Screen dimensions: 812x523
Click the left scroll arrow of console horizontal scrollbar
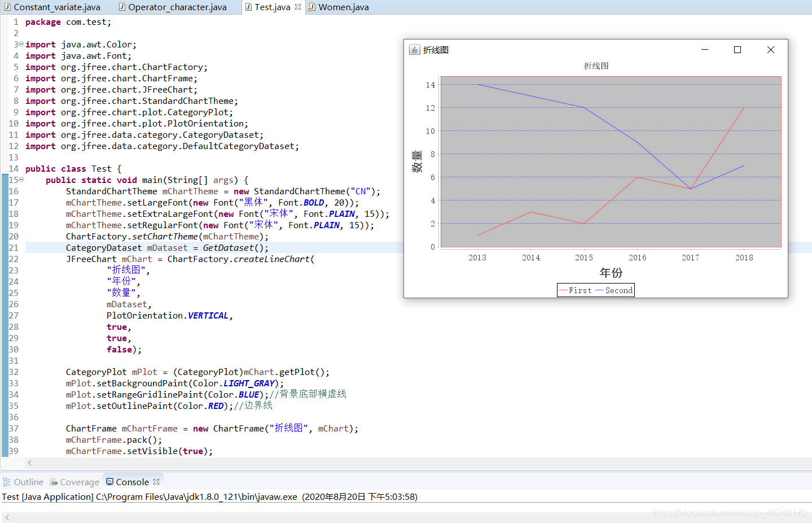pyautogui.click(x=7, y=517)
